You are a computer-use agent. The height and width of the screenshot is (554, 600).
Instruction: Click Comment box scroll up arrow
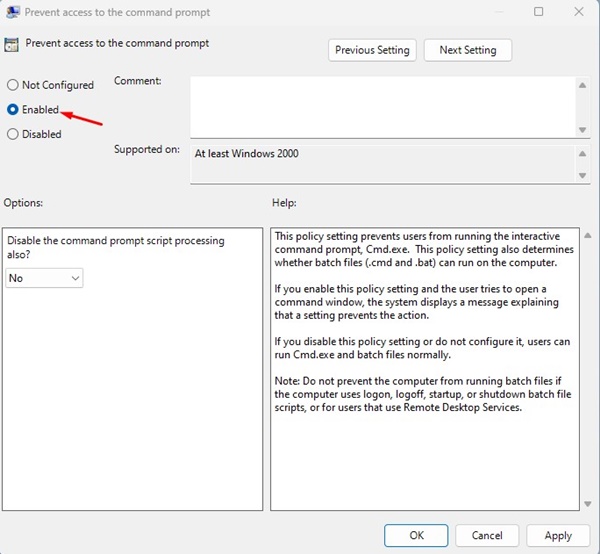click(x=582, y=85)
